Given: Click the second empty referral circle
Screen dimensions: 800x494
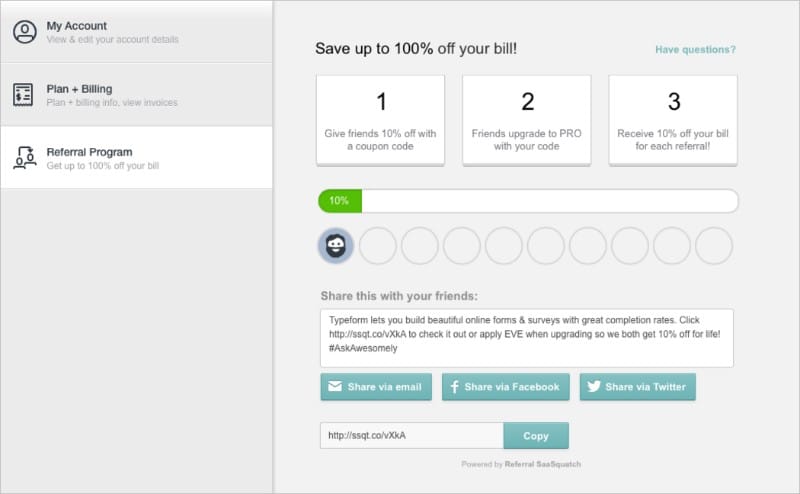Looking at the screenshot, I should point(419,246).
